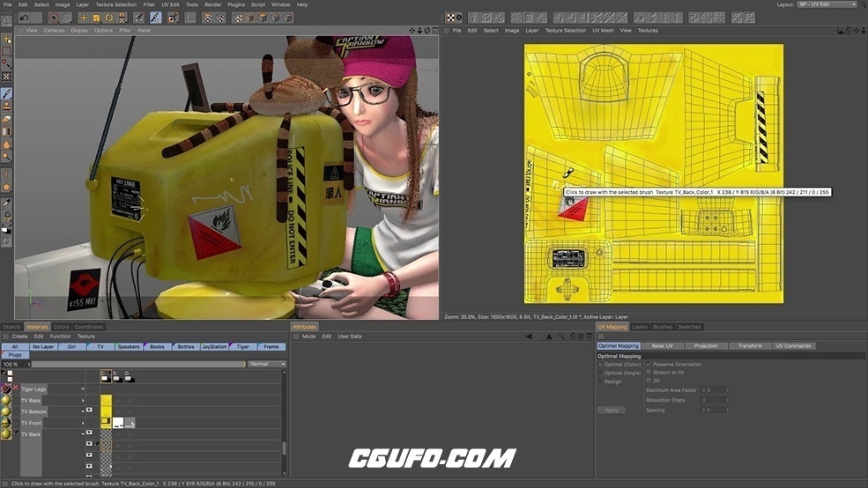Select the Brush tool in left toolbar
The image size is (868, 488).
(6, 92)
